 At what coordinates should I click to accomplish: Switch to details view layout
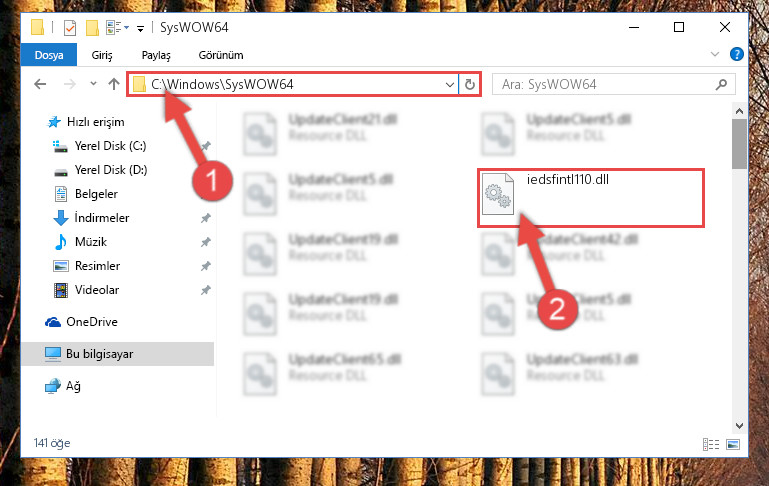711,444
